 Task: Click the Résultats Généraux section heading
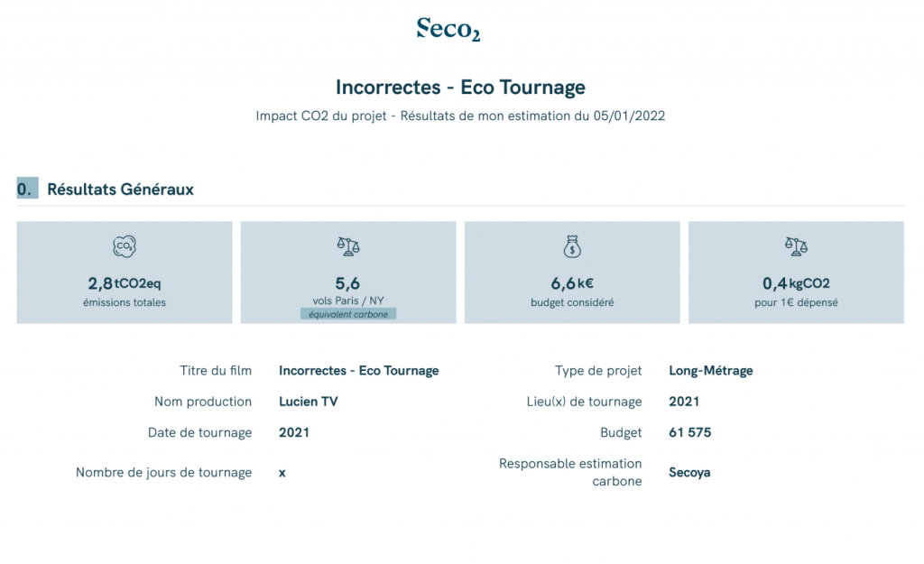click(120, 190)
